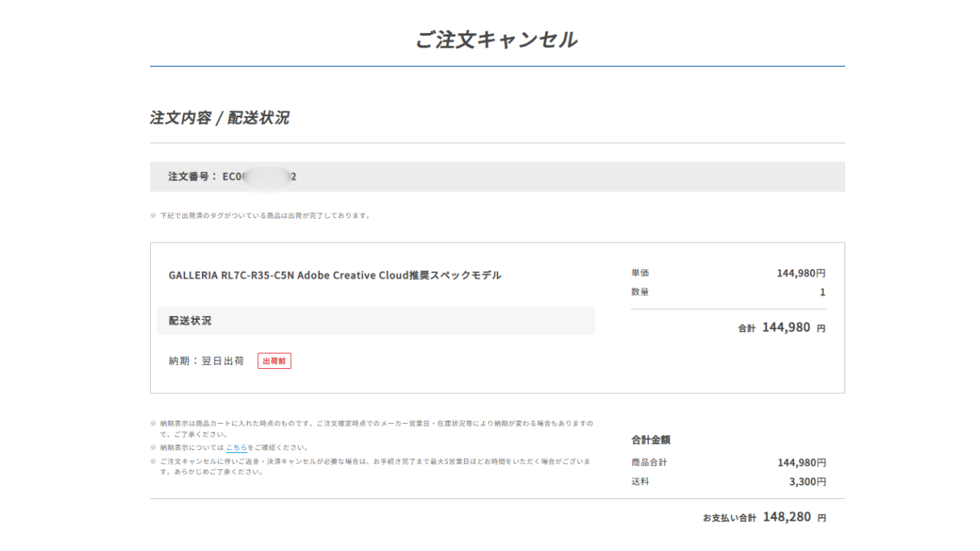Click the unit price value beside 単価
Viewport: 980px width, 551px height.
pos(801,273)
